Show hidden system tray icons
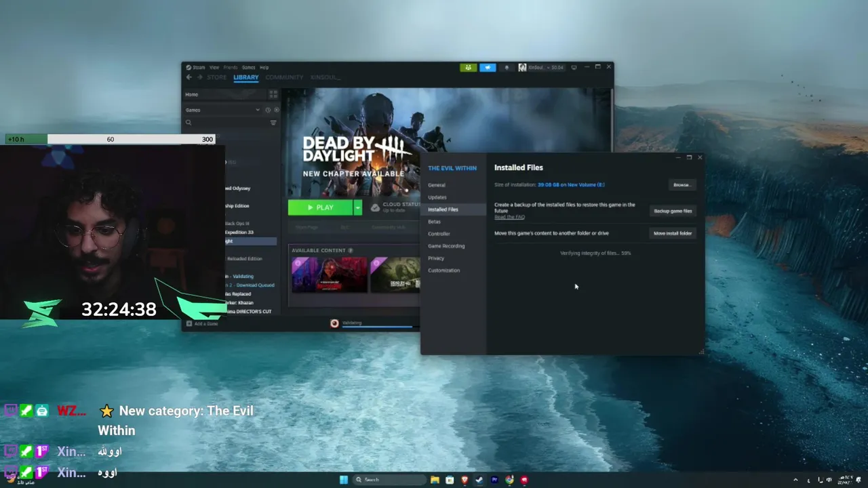 click(796, 480)
